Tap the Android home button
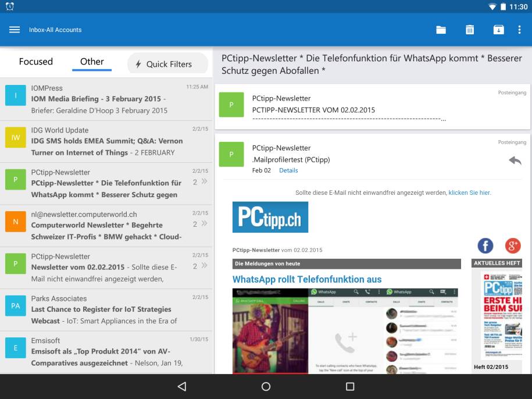 266,386
